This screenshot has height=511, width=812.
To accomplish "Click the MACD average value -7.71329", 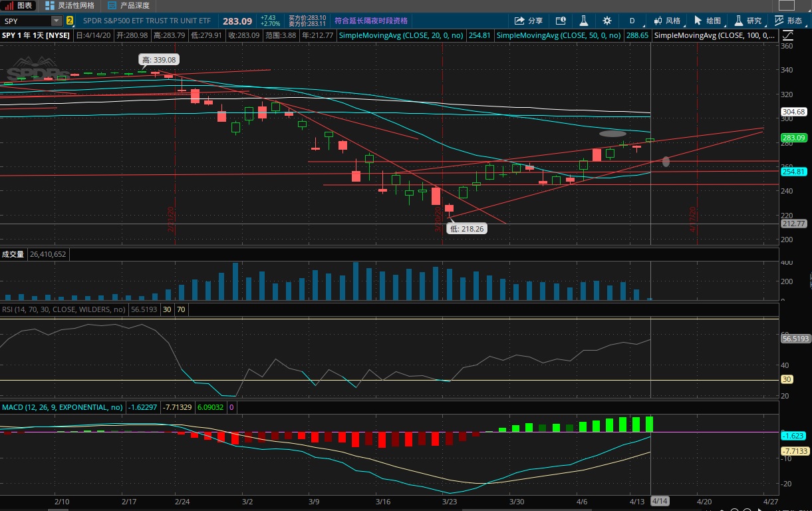I will pos(178,407).
